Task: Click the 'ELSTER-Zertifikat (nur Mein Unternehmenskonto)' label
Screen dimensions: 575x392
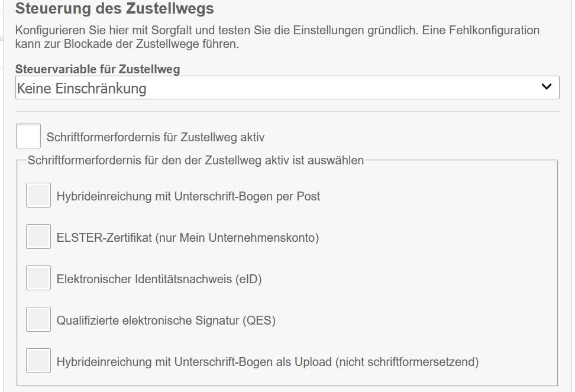Action: pyautogui.click(x=188, y=238)
